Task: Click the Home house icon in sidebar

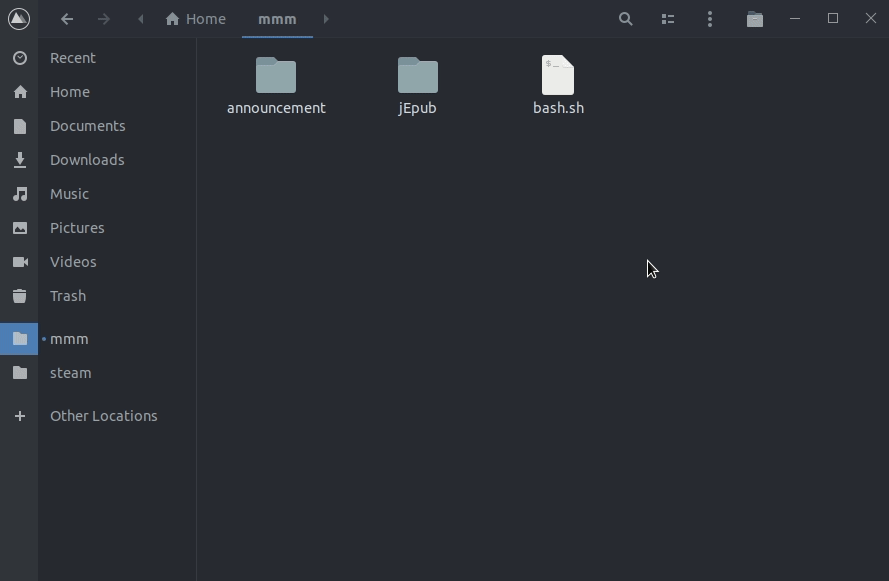Action: (x=20, y=92)
